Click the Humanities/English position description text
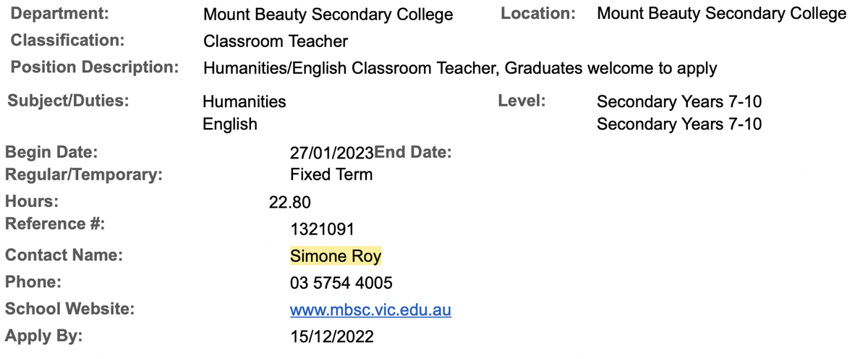Image resolution: width=868 pixels, height=359 pixels. pyautogui.click(x=460, y=69)
